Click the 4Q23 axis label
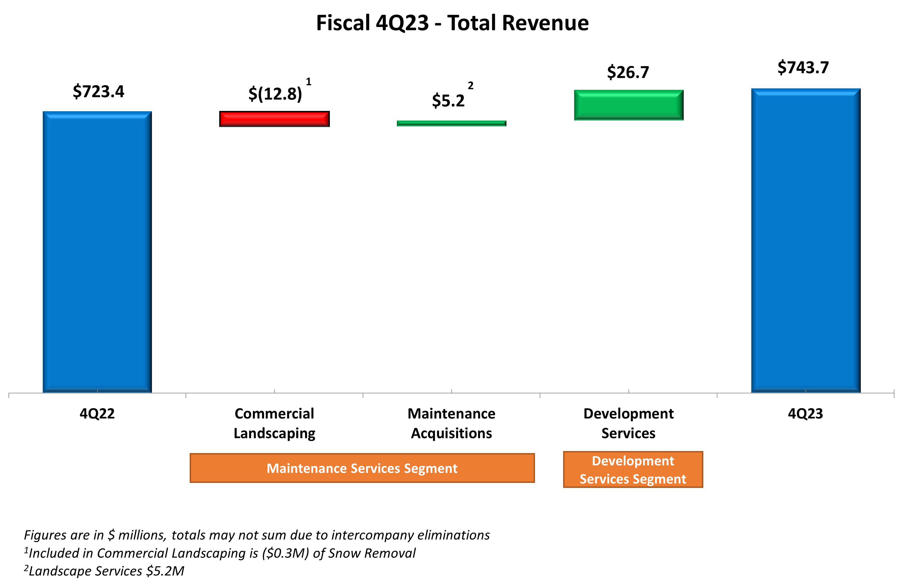The height and width of the screenshot is (588, 912). tap(805, 414)
